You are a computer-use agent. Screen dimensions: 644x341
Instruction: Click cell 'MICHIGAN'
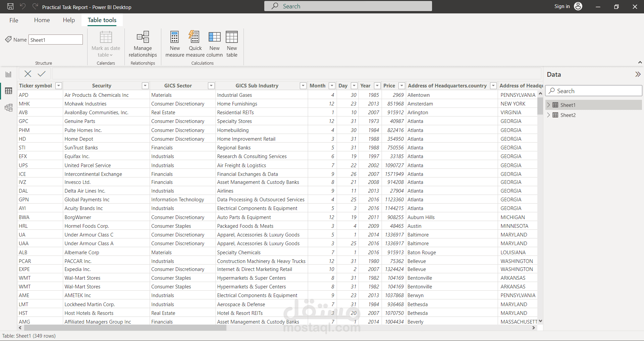click(513, 217)
